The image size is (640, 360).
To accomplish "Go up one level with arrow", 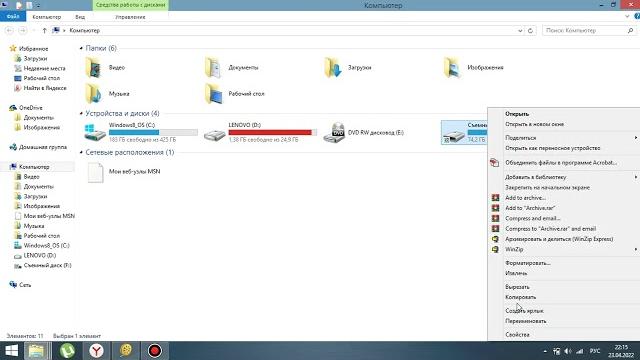I will 44,31.
